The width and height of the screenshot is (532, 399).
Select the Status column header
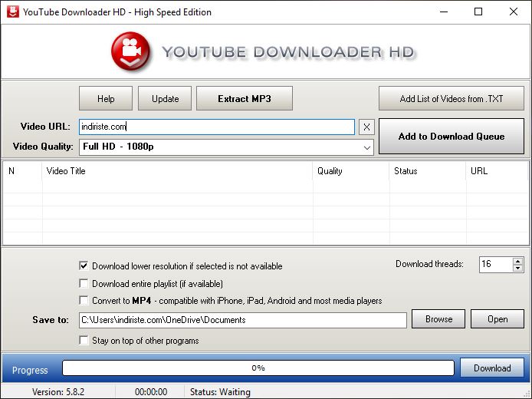428,171
